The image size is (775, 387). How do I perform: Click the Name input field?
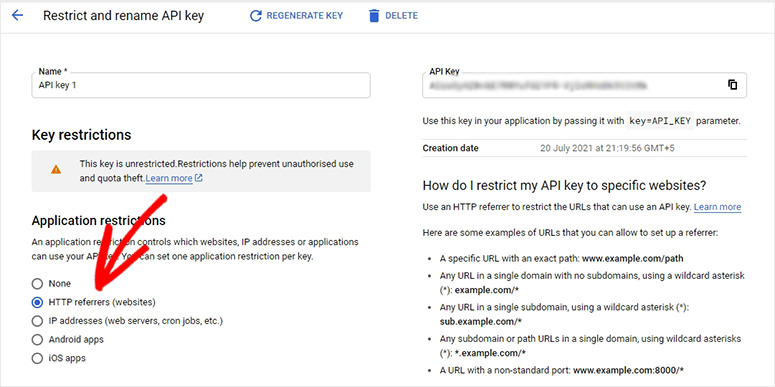click(x=201, y=85)
